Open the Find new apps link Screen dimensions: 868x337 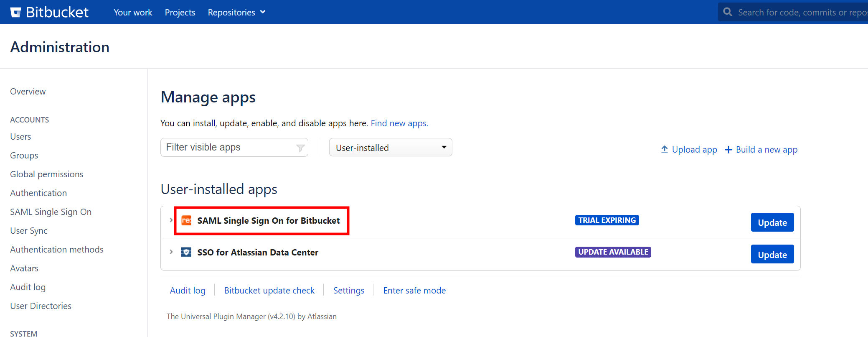coord(399,123)
